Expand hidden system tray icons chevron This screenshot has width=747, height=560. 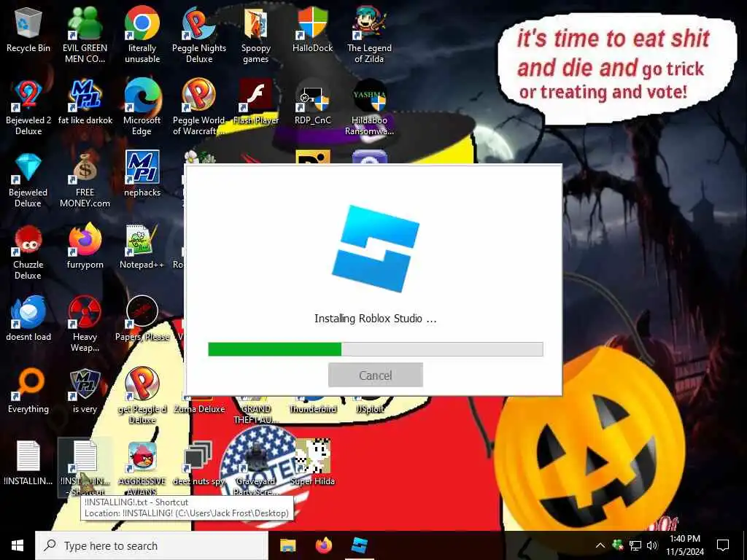click(600, 545)
